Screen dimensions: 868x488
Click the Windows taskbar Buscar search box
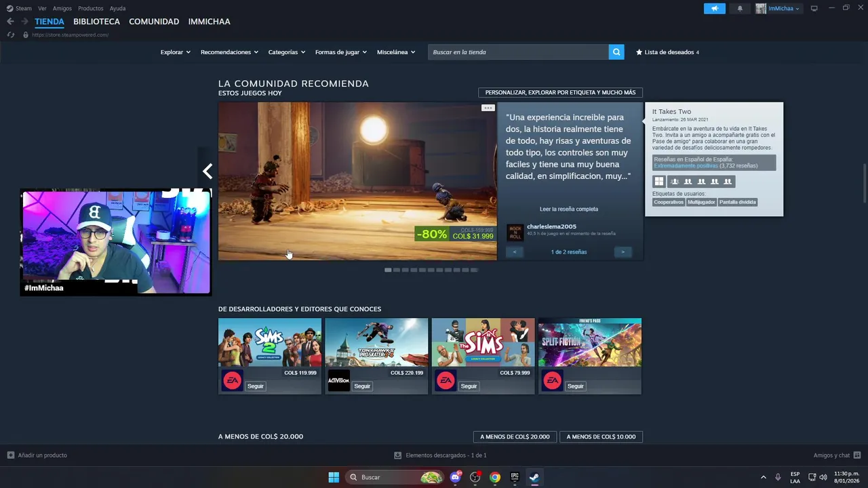(395, 477)
